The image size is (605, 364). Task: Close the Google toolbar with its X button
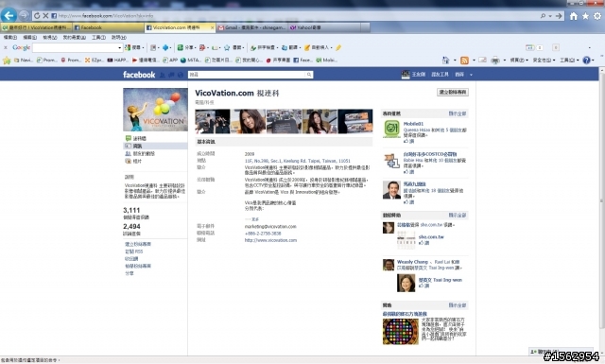pyautogui.click(x=6, y=48)
